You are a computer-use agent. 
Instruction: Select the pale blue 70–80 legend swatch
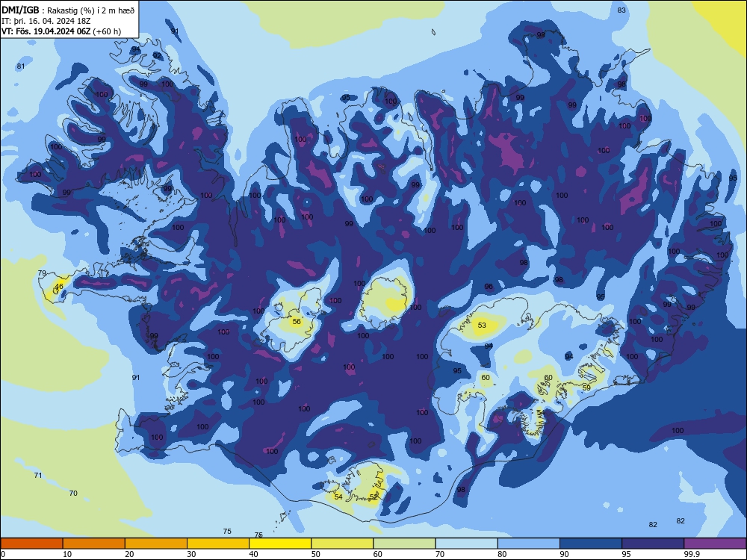(466, 544)
